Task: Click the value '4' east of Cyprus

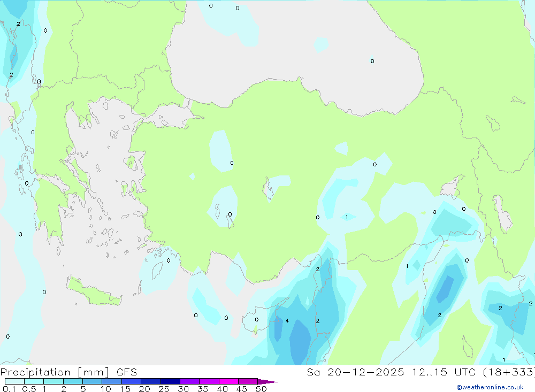Action: pos(287,321)
